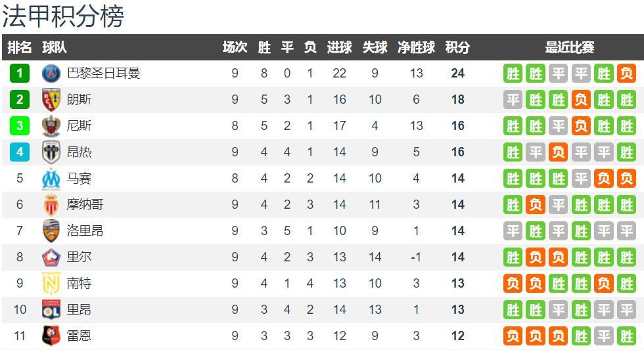Click the Lens team logo
644x350 pixels.
pos(51,100)
